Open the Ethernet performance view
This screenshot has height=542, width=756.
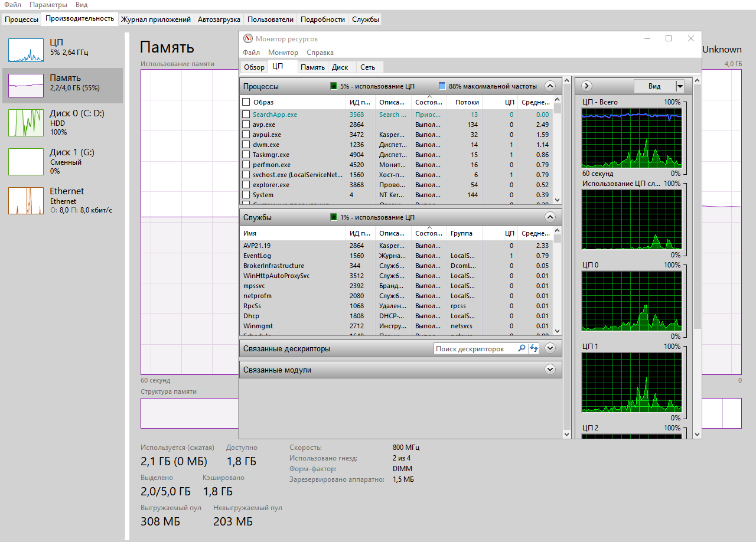tap(63, 200)
